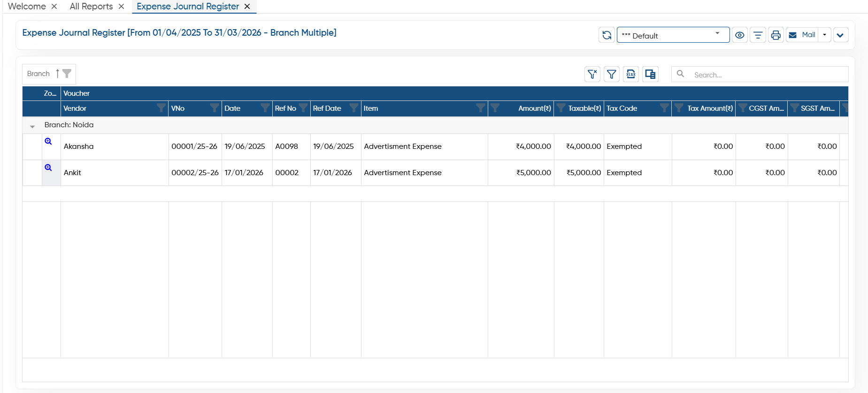This screenshot has height=393, width=868.
Task: Select voucher number '00001/25-26'
Action: [x=194, y=146]
